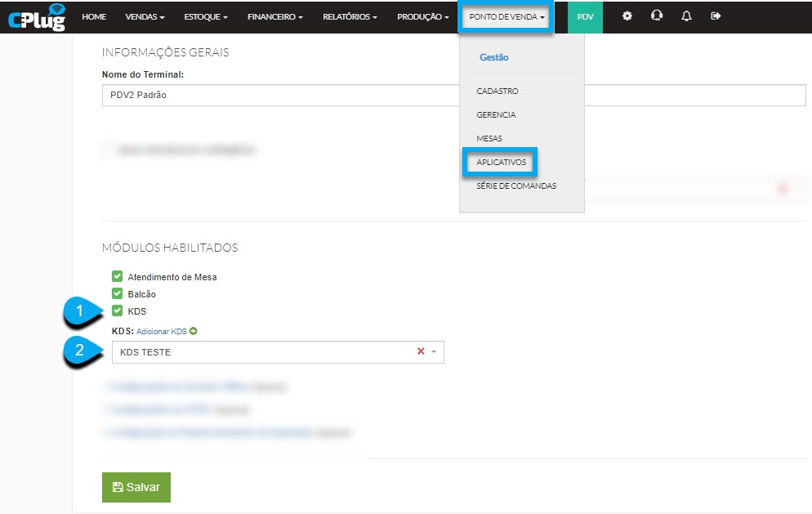Select MESAS menu entry
Image resolution: width=812 pixels, height=514 pixels.
489,138
